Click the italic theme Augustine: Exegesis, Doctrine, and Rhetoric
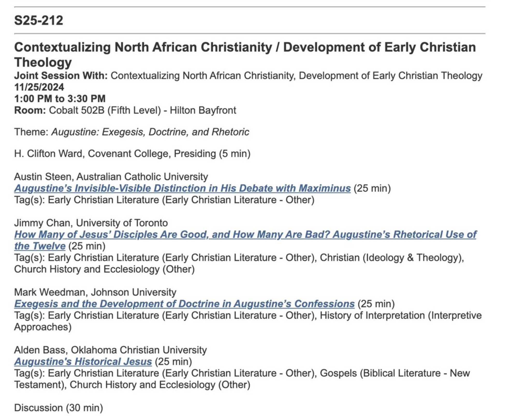512x420 pixels. pos(150,132)
